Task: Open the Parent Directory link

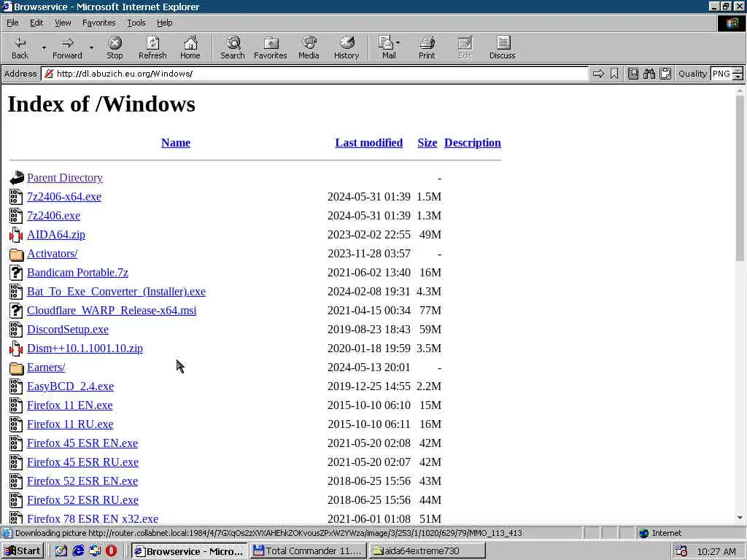Action: click(65, 178)
